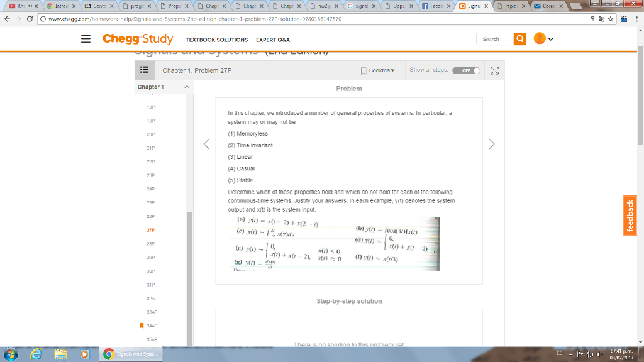644x362 pixels.
Task: Open the hamburger menu next to Chegg Study
Action: (x=87, y=38)
